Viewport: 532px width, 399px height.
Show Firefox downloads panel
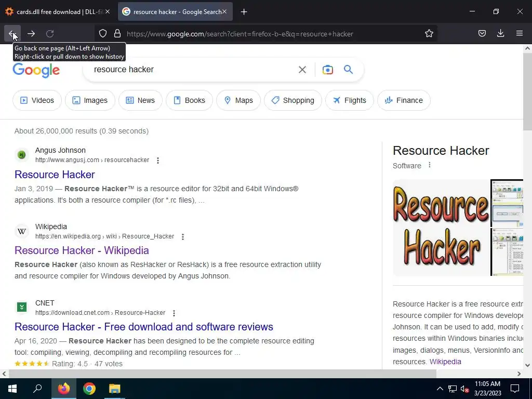pos(500,34)
